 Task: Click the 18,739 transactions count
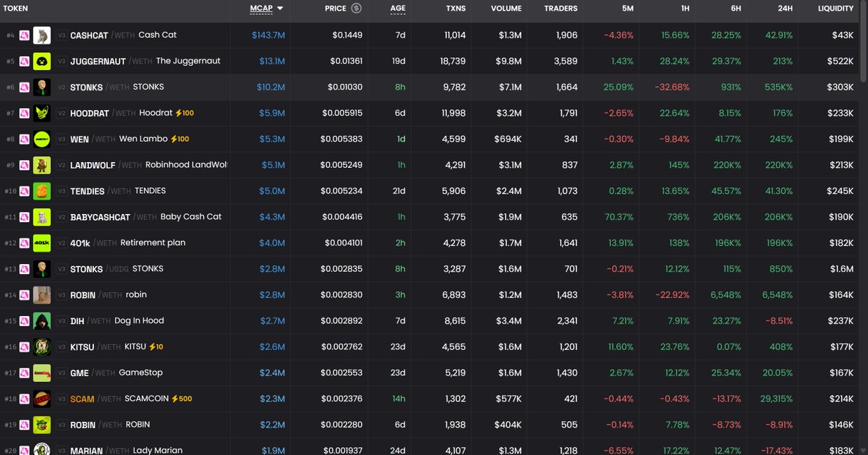click(x=452, y=61)
